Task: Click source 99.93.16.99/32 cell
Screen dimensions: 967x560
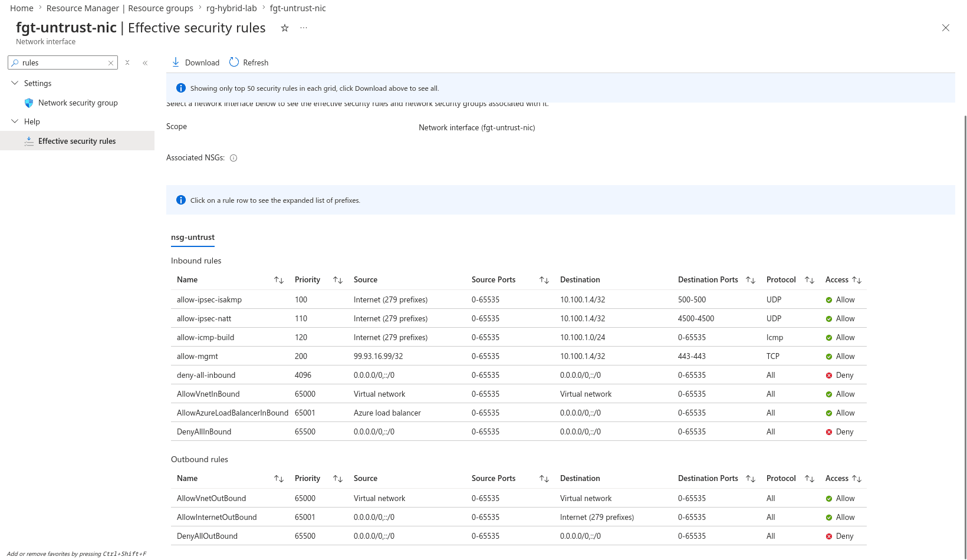Action: point(379,357)
